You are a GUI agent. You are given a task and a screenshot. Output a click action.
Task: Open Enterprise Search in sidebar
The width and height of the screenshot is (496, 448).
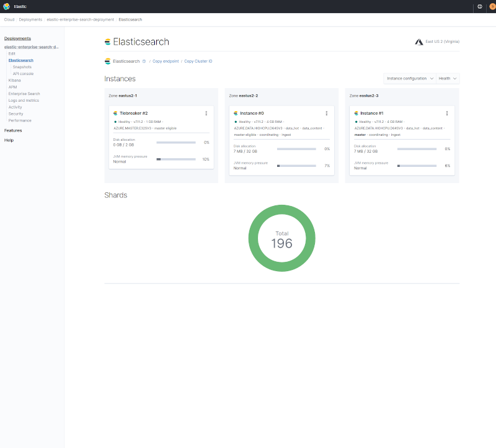click(x=24, y=94)
